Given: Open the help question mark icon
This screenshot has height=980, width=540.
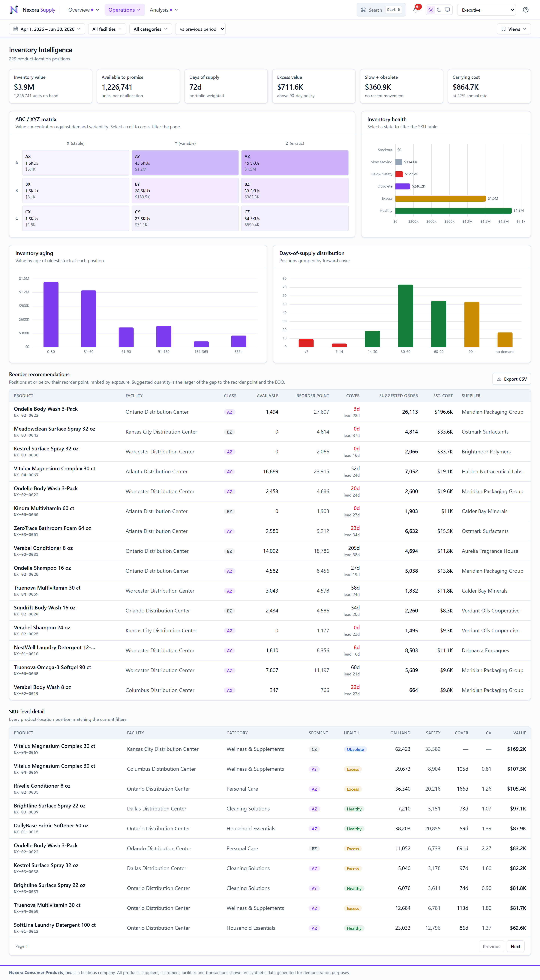Looking at the screenshot, I should 526,10.
